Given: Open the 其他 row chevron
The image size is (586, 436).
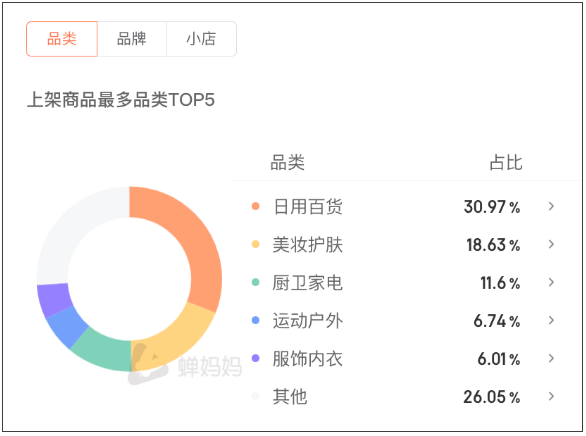Looking at the screenshot, I should [x=551, y=396].
